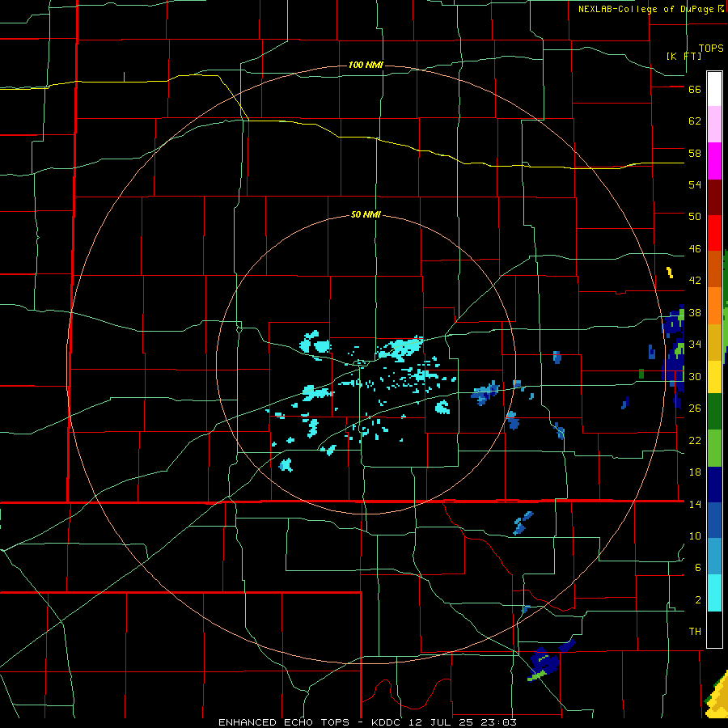
Task: Click the "62" legend value
Action: pyautogui.click(x=695, y=121)
